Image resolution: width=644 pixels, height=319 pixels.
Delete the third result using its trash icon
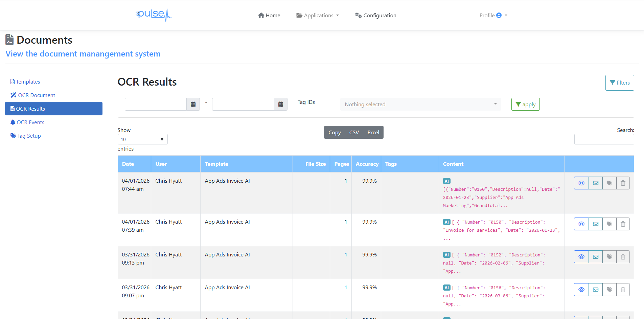point(623,256)
